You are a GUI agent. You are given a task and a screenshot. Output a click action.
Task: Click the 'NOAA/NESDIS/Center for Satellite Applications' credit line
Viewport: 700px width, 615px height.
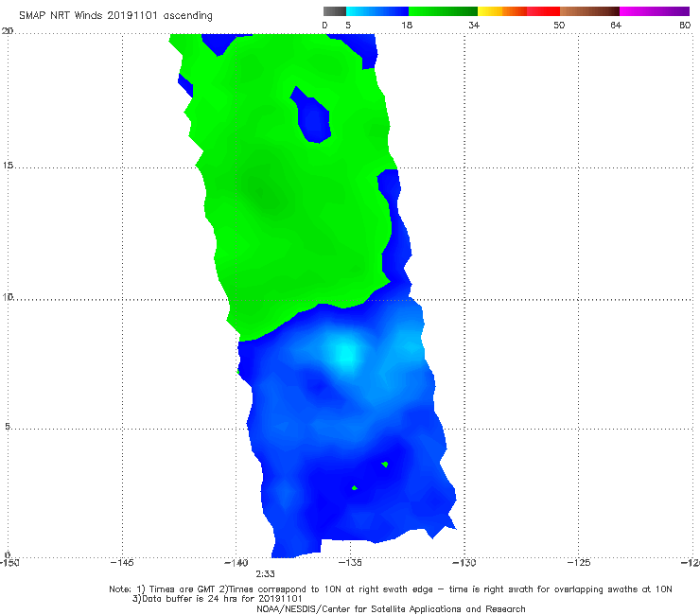391,609
